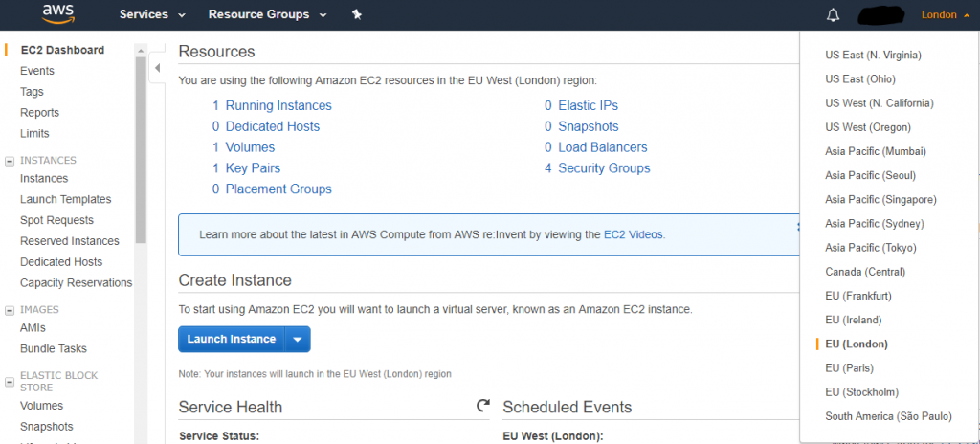Screen dimensions: 980x444
Task: Select US East (Ohio) region
Action: coord(860,78)
